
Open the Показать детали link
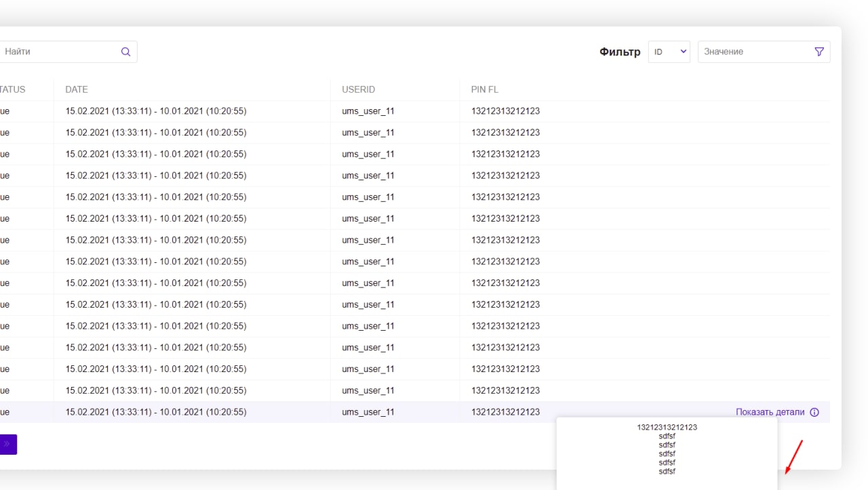[x=770, y=412]
